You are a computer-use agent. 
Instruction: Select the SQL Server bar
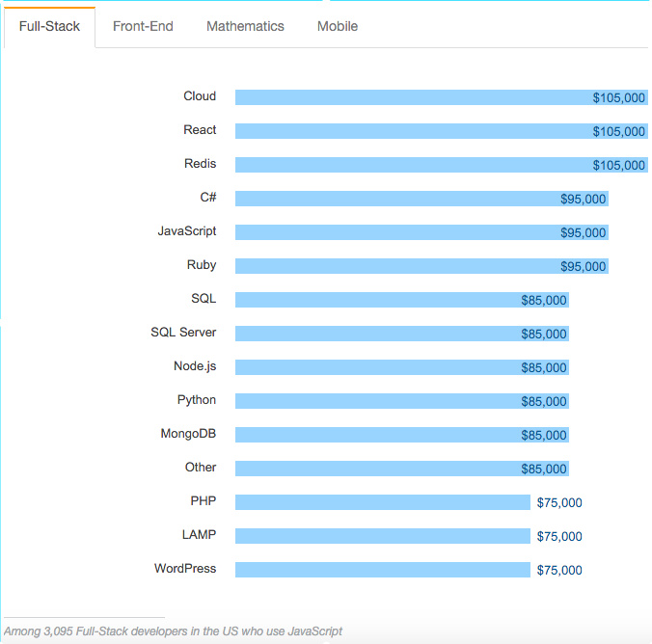[402, 334]
